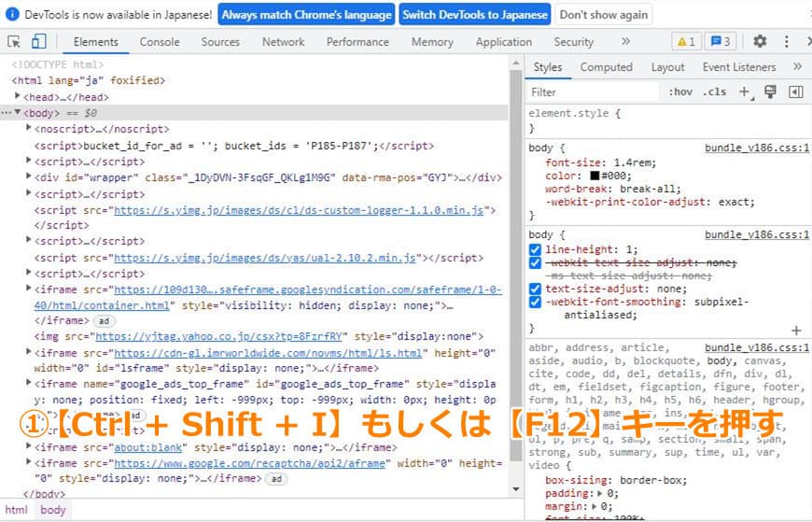The width and height of the screenshot is (812, 522).
Task: Toggle the -webkit-font-smoothing checkbox
Action: click(x=535, y=302)
